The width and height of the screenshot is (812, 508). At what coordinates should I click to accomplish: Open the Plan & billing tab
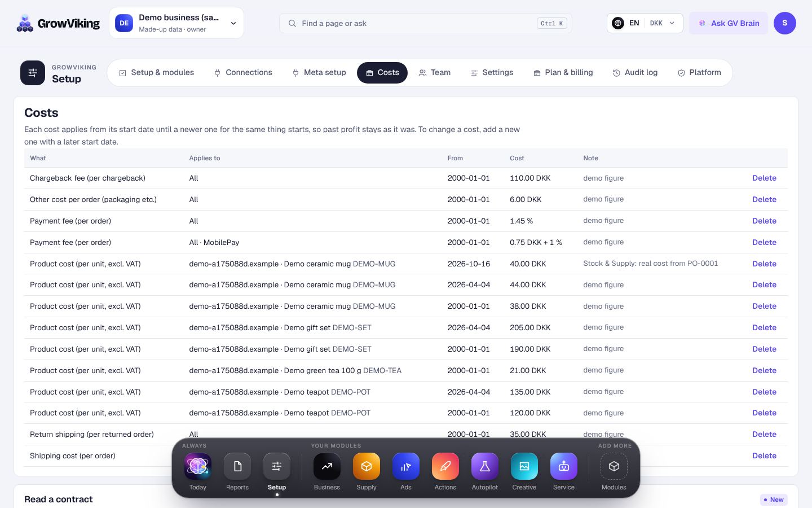(x=563, y=73)
